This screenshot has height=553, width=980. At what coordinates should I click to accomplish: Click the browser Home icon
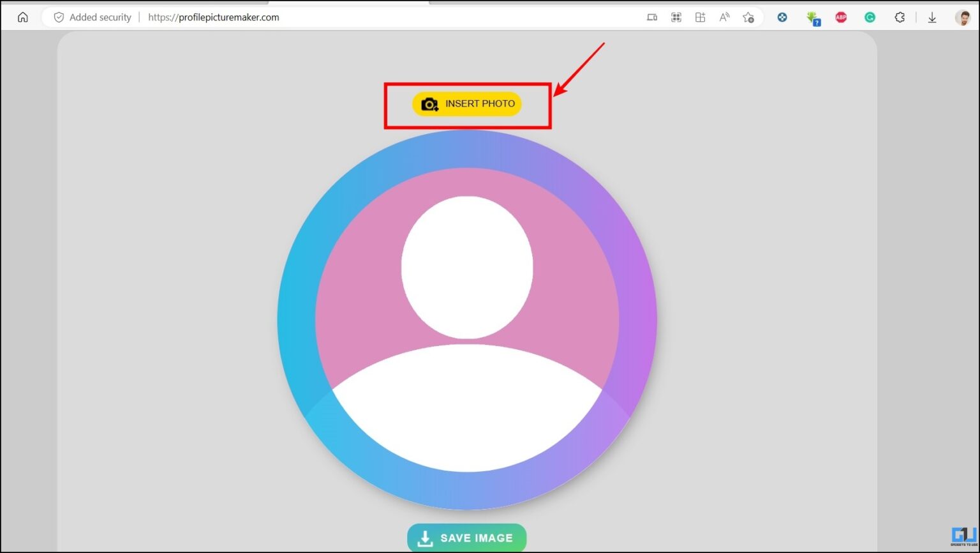[x=23, y=17]
